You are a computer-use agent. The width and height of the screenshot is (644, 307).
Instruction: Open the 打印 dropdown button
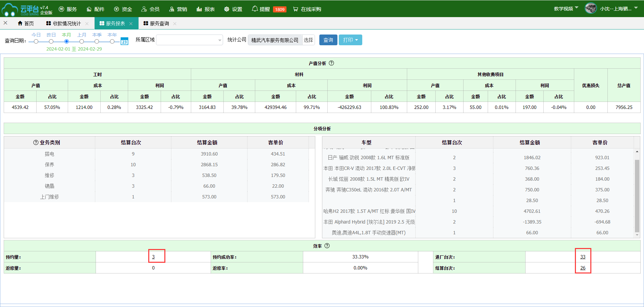(x=350, y=40)
